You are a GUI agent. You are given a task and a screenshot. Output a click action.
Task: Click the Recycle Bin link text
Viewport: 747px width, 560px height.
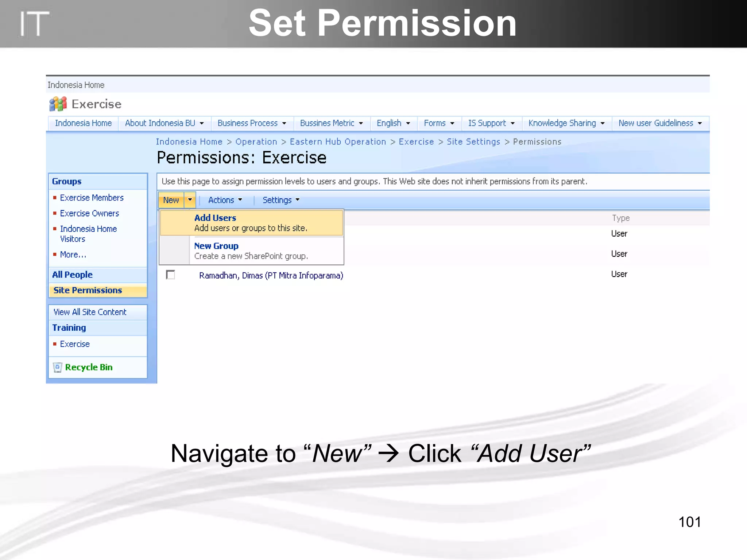click(89, 367)
